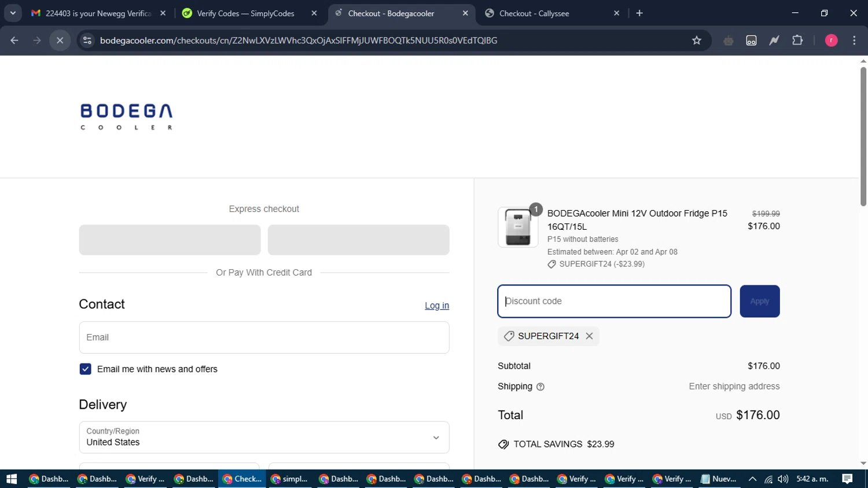Uncheck Email me with news and offers
The height and width of the screenshot is (488, 868).
(85, 369)
